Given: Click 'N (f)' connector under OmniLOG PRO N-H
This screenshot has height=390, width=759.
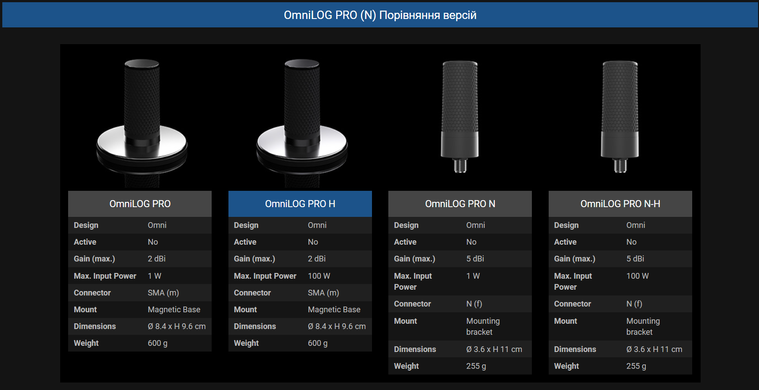Looking at the screenshot, I should point(634,304).
